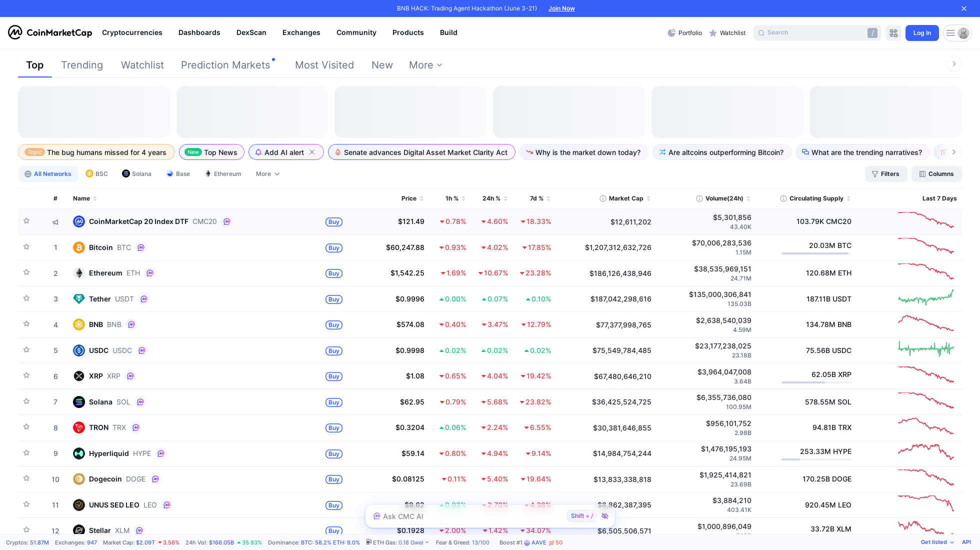The height and width of the screenshot is (550, 980).
Task: Click the Dogecoin coin logo
Action: point(78,479)
